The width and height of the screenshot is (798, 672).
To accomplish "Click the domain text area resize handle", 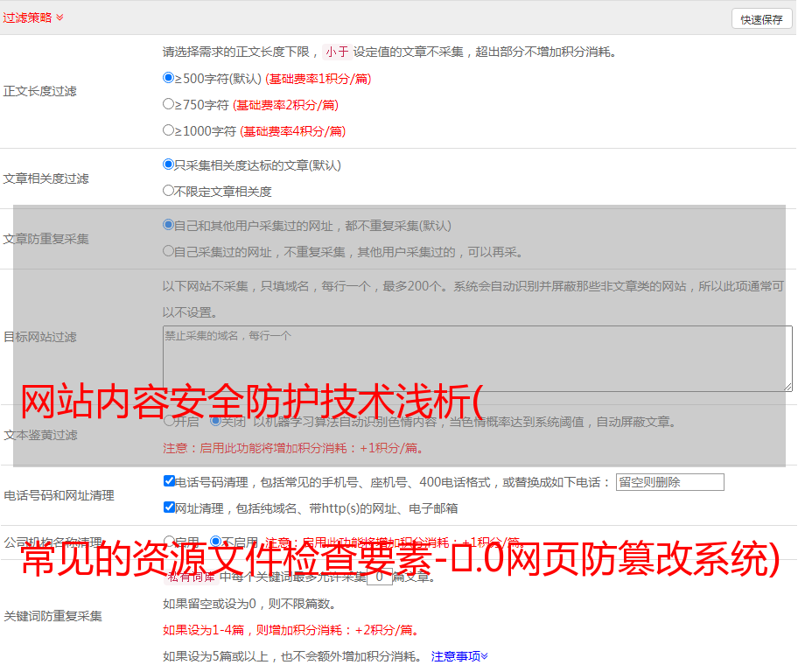I will 787,387.
